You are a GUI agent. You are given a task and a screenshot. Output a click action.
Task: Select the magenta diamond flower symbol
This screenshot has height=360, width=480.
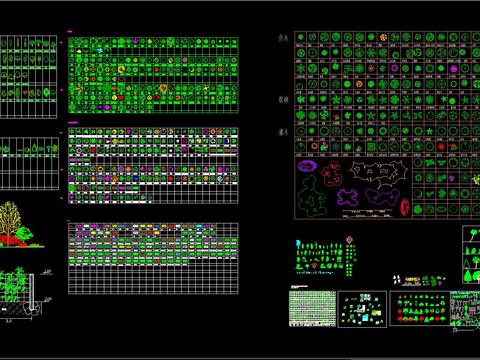(x=349, y=239)
